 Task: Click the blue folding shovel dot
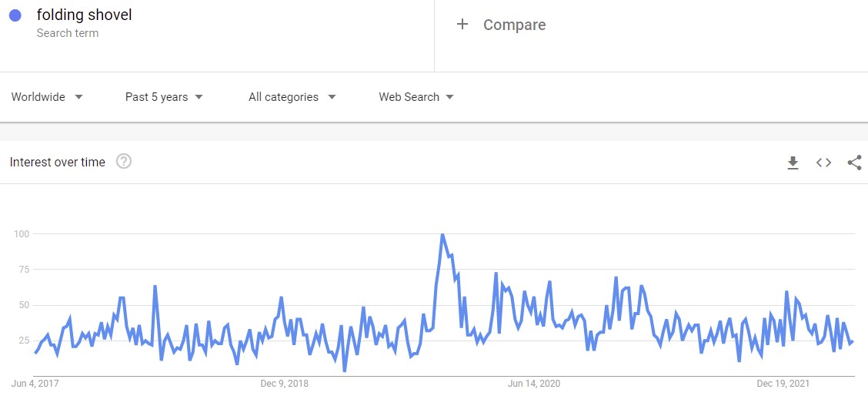15,15
